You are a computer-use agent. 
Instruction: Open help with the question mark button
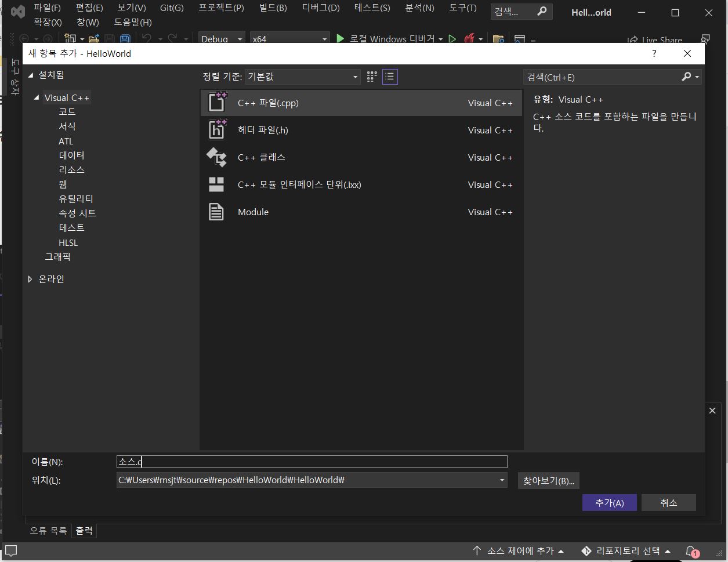coord(654,53)
